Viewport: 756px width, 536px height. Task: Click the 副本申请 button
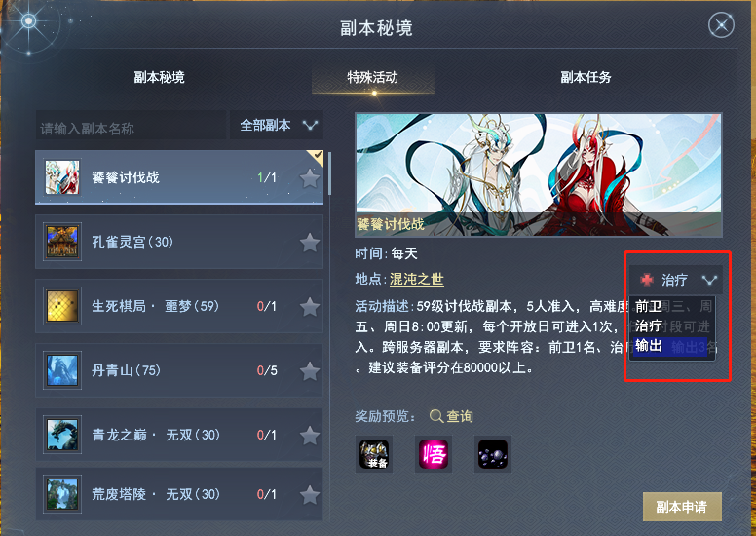682,507
